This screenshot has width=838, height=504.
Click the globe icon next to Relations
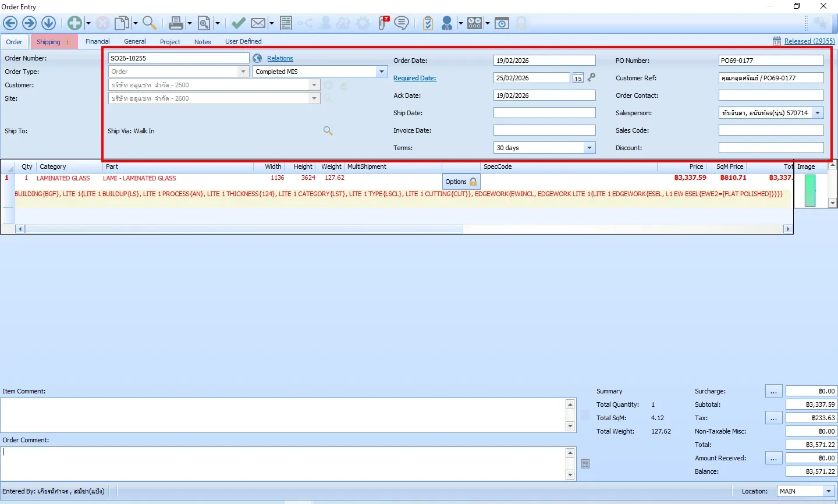point(258,58)
